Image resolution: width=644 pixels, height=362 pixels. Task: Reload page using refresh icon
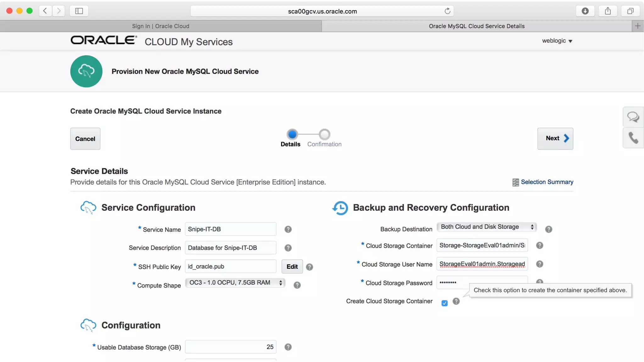pyautogui.click(x=447, y=11)
